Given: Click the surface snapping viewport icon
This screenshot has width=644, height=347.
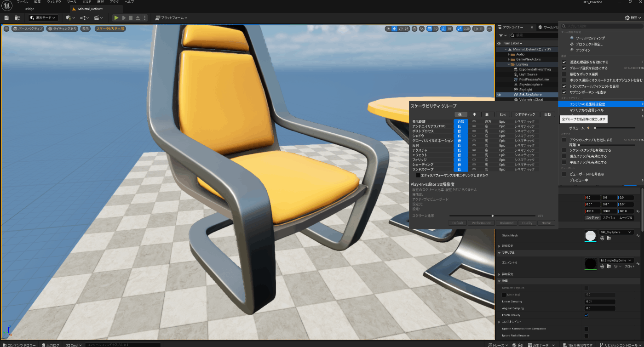Looking at the screenshot, I should coord(423,28).
